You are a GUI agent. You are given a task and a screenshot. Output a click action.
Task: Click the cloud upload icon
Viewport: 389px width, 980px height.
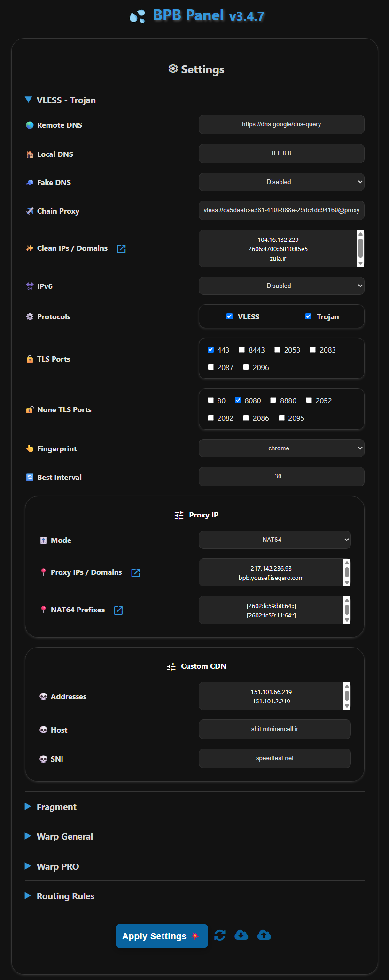264,935
